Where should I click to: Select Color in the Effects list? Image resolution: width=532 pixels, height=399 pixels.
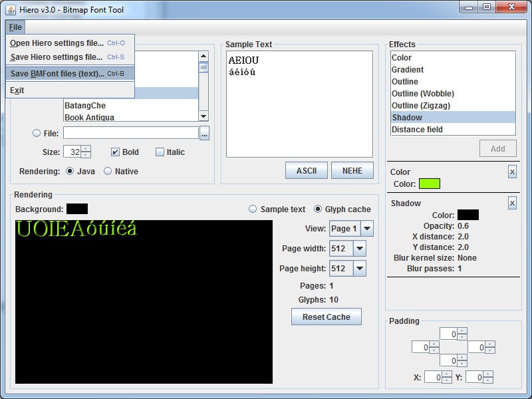pyautogui.click(x=453, y=58)
